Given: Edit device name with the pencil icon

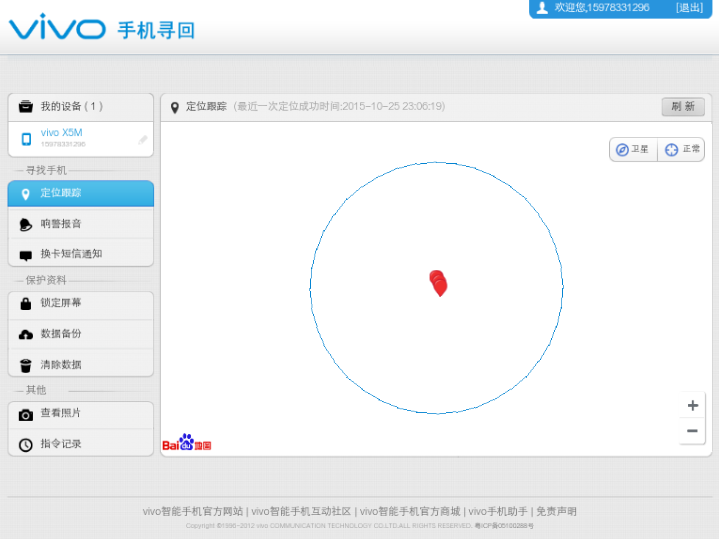Looking at the screenshot, I should pos(143,139).
